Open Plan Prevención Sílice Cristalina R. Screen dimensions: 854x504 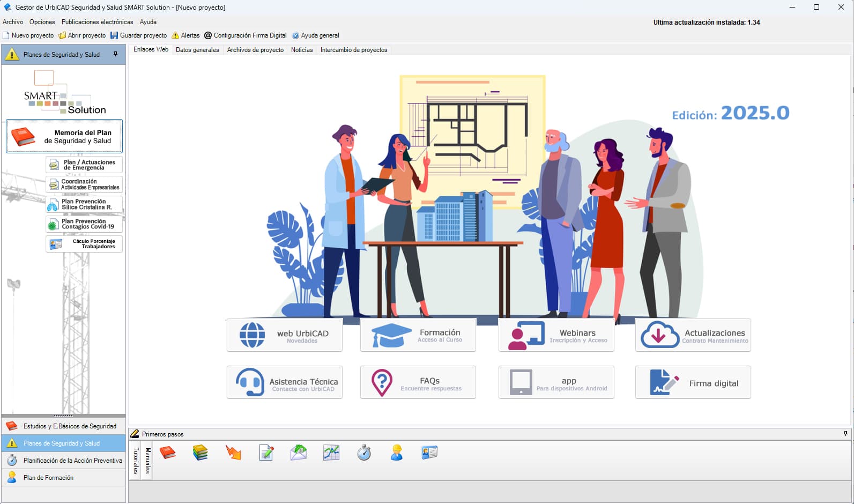[x=84, y=204]
